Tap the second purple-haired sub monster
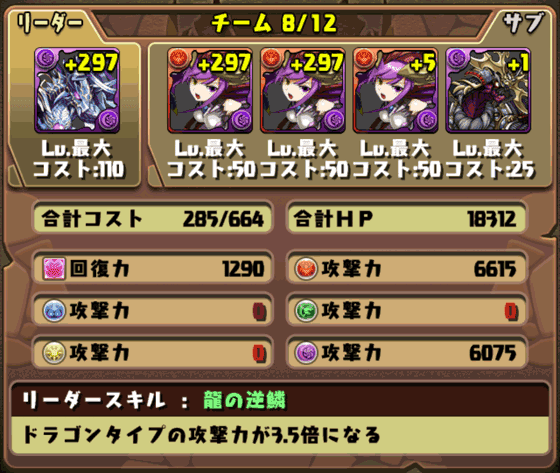The width and height of the screenshot is (560, 473). click(x=302, y=90)
